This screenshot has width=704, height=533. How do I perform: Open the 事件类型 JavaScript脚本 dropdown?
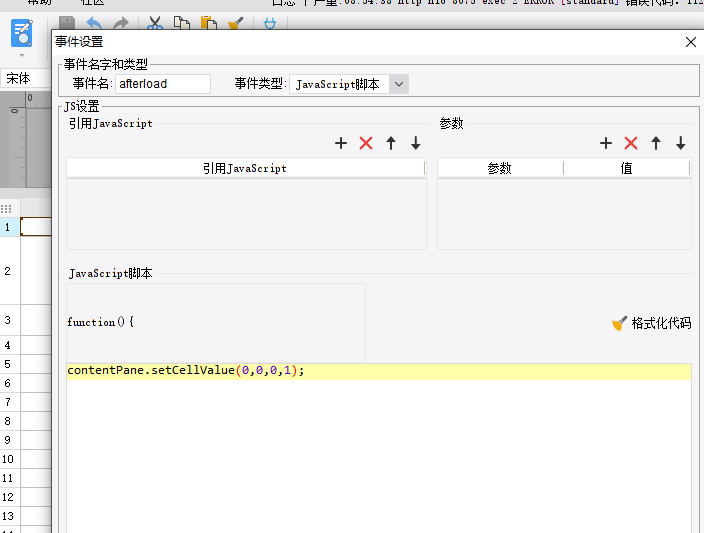[399, 84]
